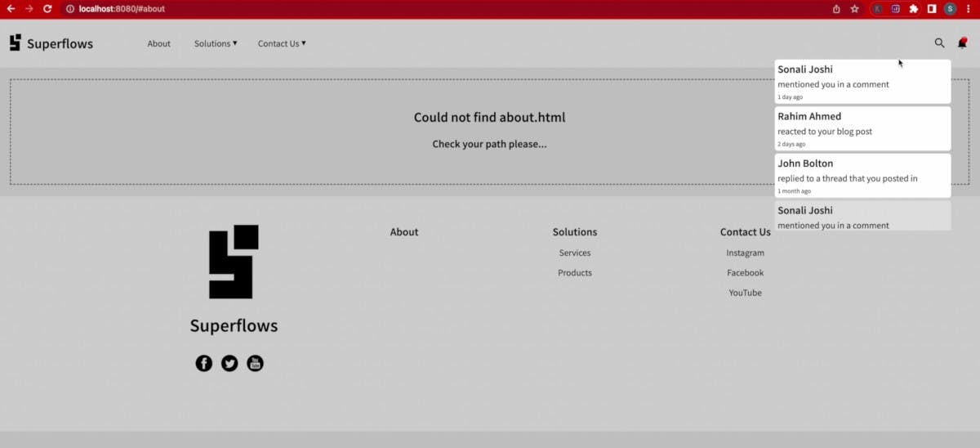The height and width of the screenshot is (448, 980).
Task: Bookmark this page with star icon
Action: click(855, 9)
